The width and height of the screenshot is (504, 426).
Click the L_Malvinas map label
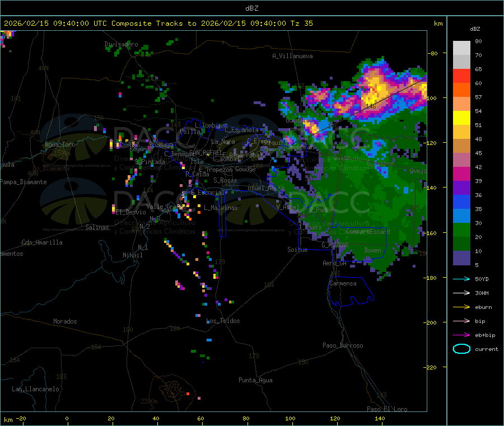221,208
